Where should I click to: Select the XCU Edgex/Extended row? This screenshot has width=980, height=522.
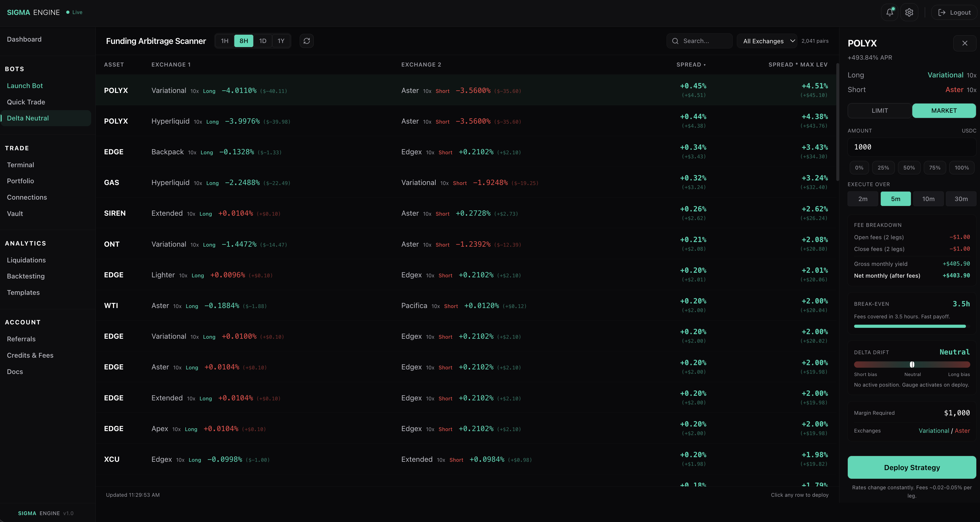(x=466, y=459)
